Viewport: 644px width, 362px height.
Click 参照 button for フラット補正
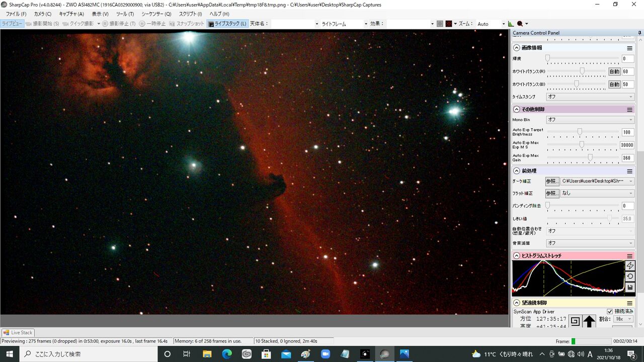pyautogui.click(x=552, y=193)
